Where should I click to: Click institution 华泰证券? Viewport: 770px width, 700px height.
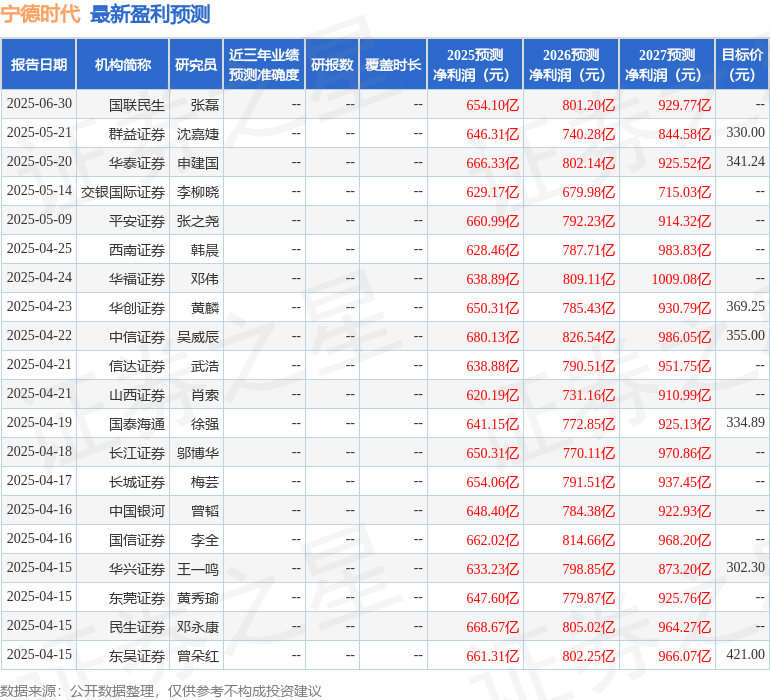click(x=137, y=163)
